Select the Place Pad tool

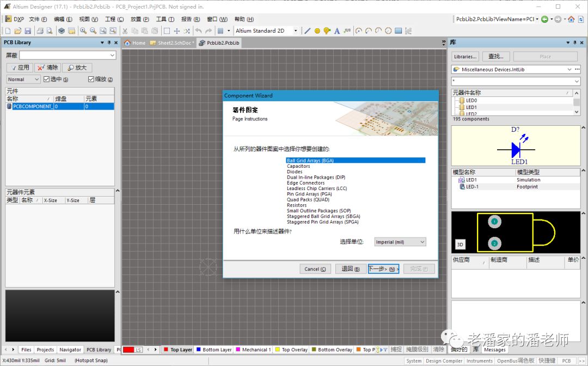coord(317,31)
